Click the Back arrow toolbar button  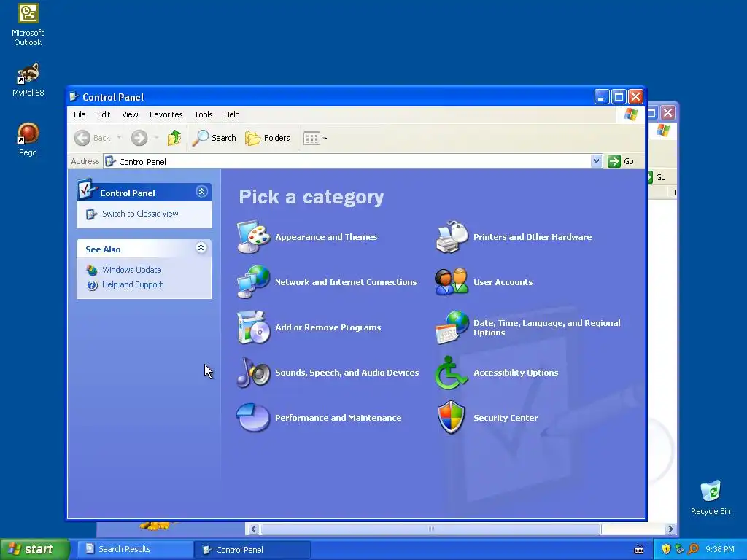(93, 138)
